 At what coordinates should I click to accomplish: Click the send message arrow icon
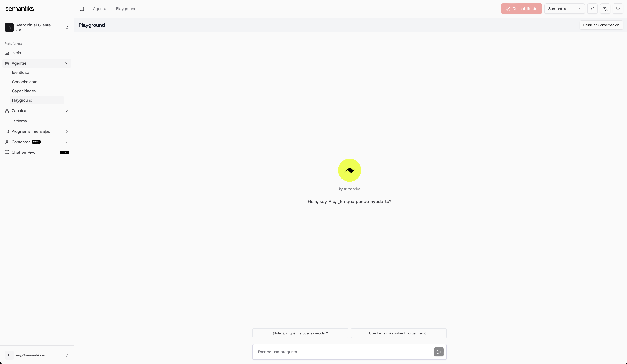tap(439, 352)
